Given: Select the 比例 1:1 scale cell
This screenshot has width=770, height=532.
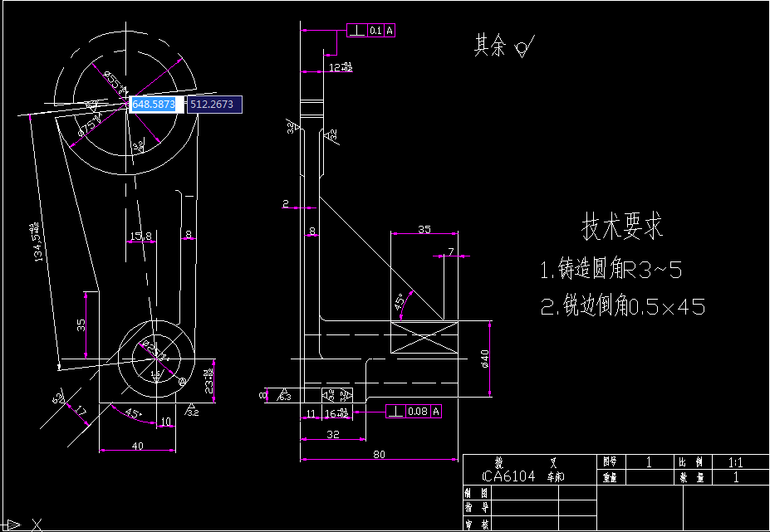Looking at the screenshot, I should pos(738,461).
